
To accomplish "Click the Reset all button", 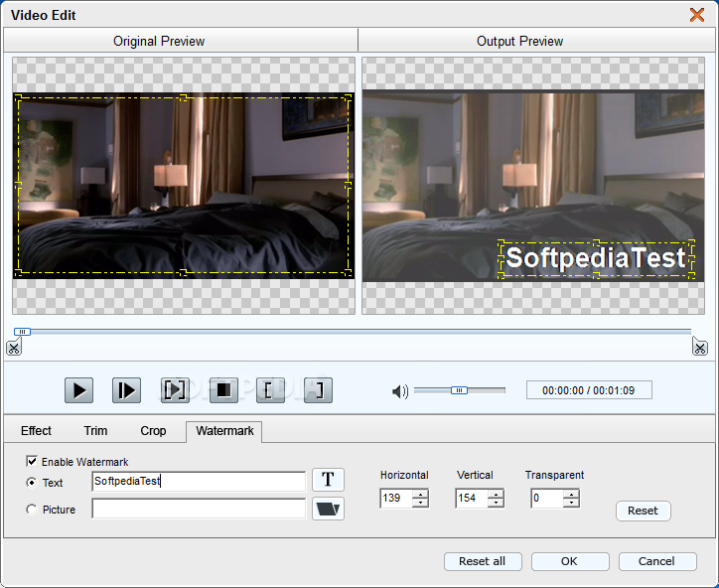I will tap(483, 561).
